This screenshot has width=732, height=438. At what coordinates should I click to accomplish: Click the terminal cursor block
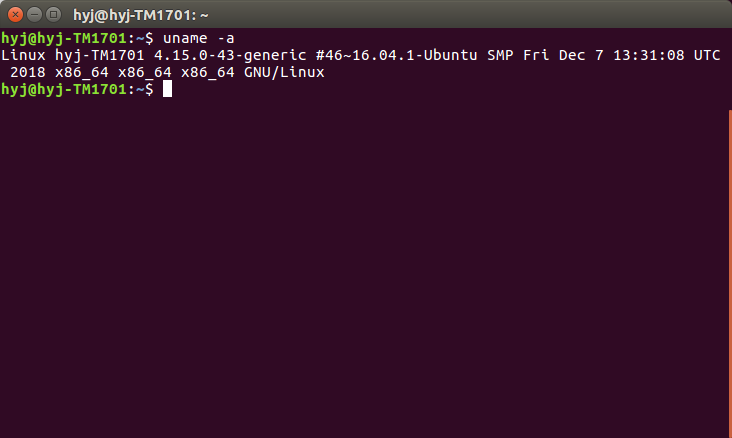coord(167,90)
